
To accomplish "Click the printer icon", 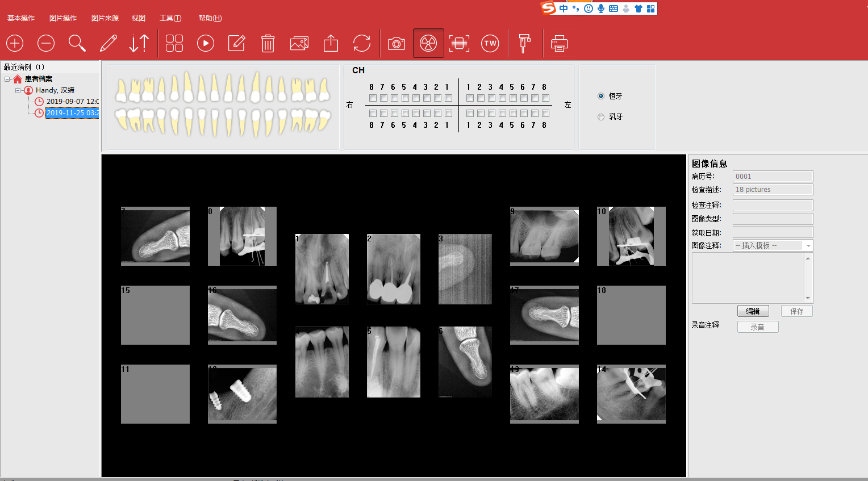I will point(560,43).
